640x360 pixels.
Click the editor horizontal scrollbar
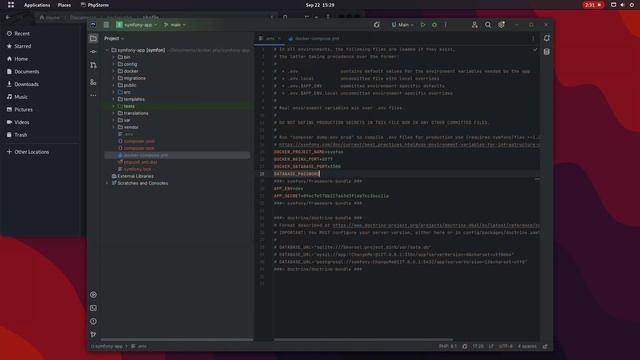pos(363,339)
